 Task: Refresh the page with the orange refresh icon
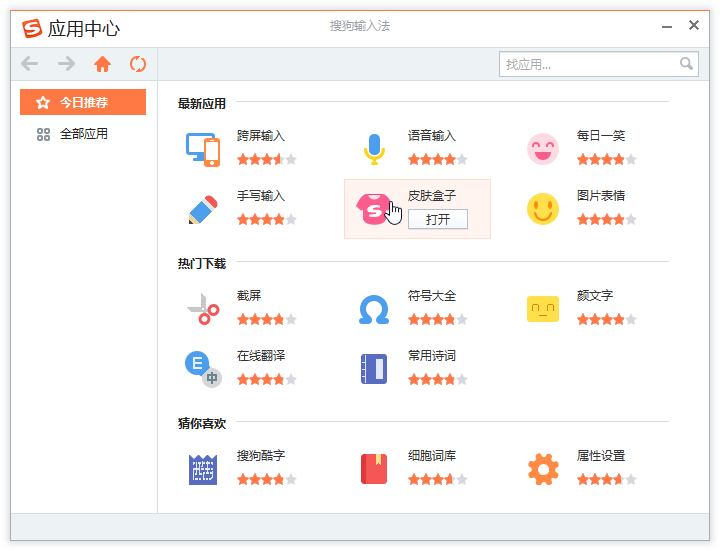[138, 64]
